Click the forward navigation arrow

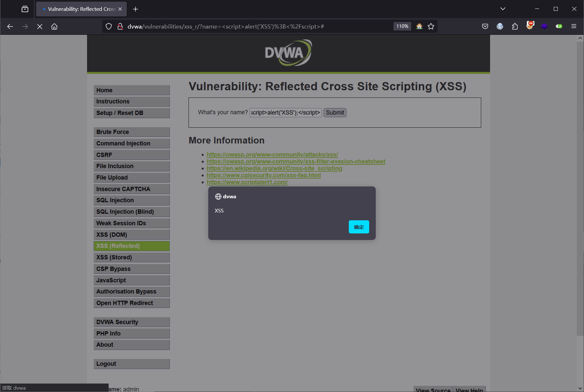pos(25,27)
